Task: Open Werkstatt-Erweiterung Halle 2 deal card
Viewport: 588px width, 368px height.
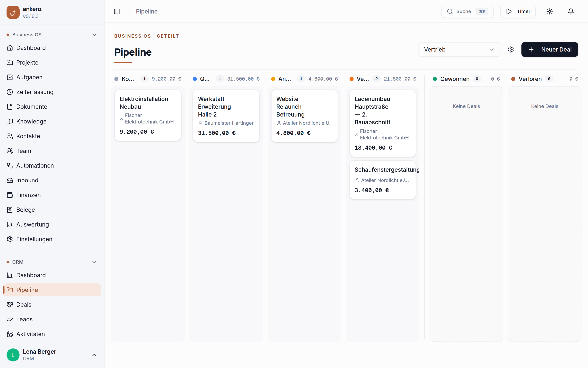Action: [x=226, y=116]
